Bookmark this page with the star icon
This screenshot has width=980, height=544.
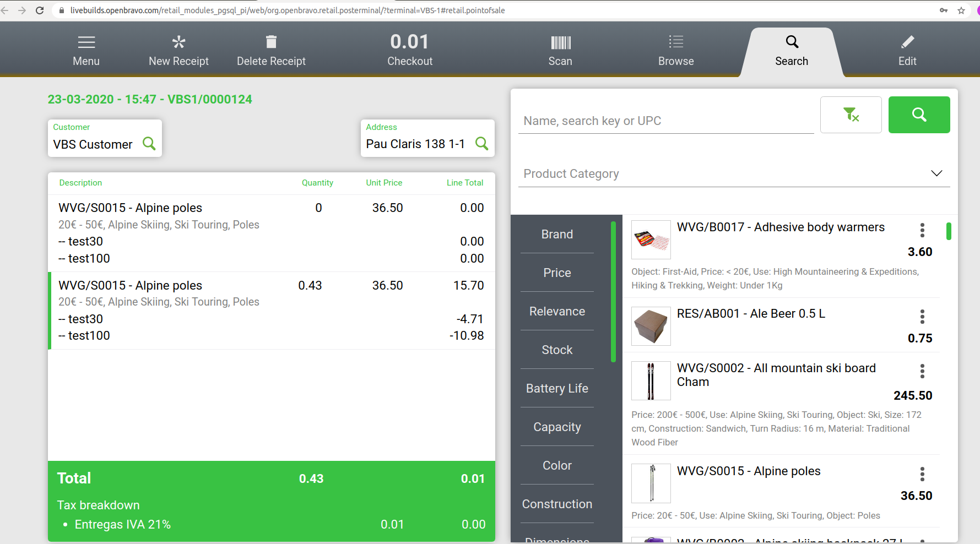[961, 10]
